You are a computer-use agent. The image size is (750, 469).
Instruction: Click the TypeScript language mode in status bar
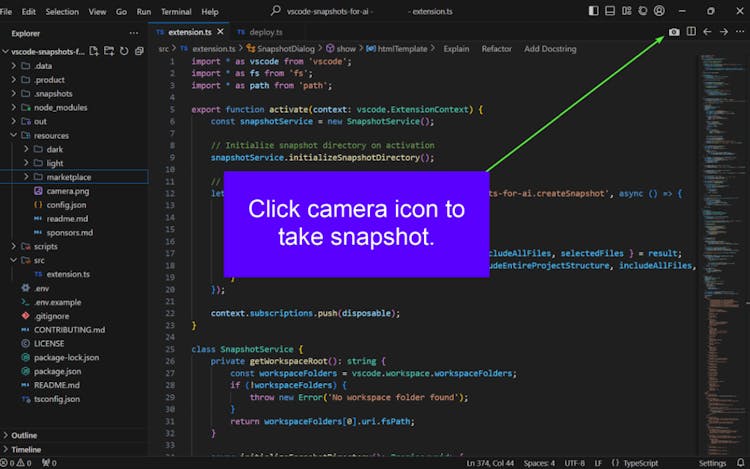640,463
